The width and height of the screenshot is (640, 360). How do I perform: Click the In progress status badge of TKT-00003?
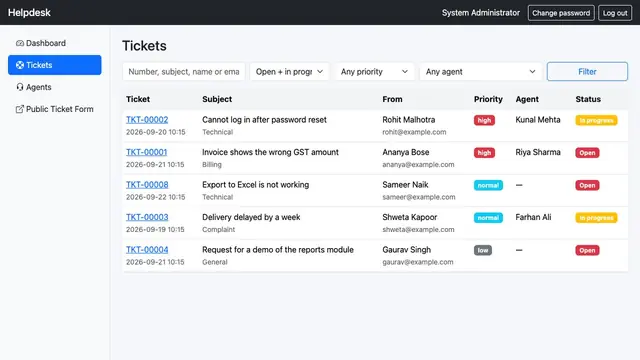596,218
